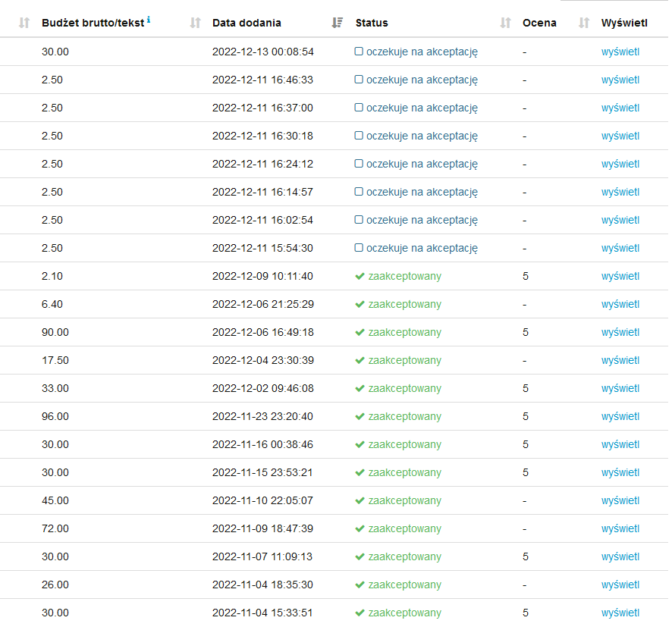Click the info icon beside Budżet brutto/tekst
Viewport: 672px width, 630px height.
(x=149, y=20)
